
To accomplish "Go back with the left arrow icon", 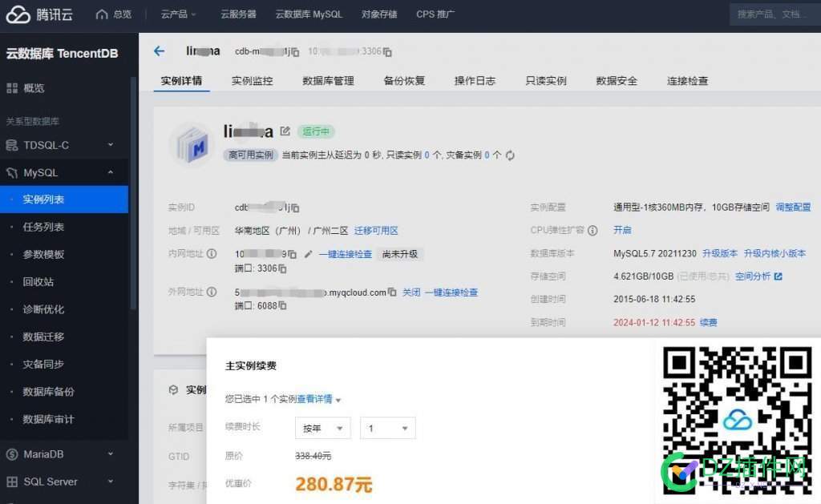I will pos(160,50).
